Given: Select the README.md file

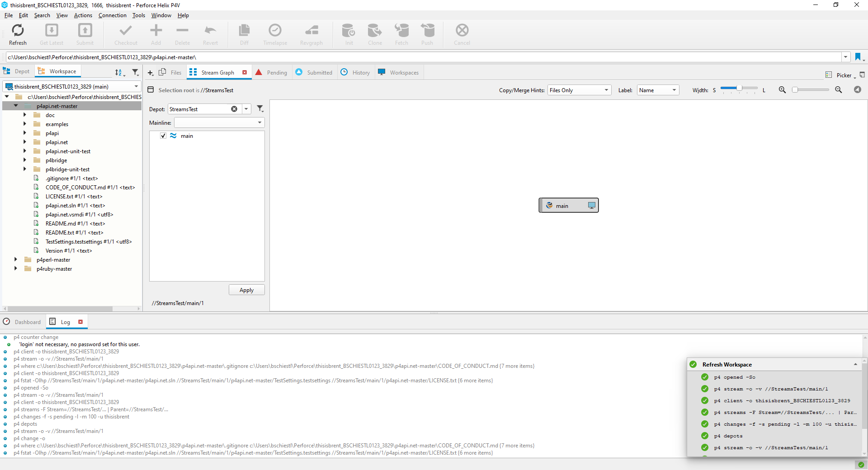Looking at the screenshot, I should click(75, 223).
